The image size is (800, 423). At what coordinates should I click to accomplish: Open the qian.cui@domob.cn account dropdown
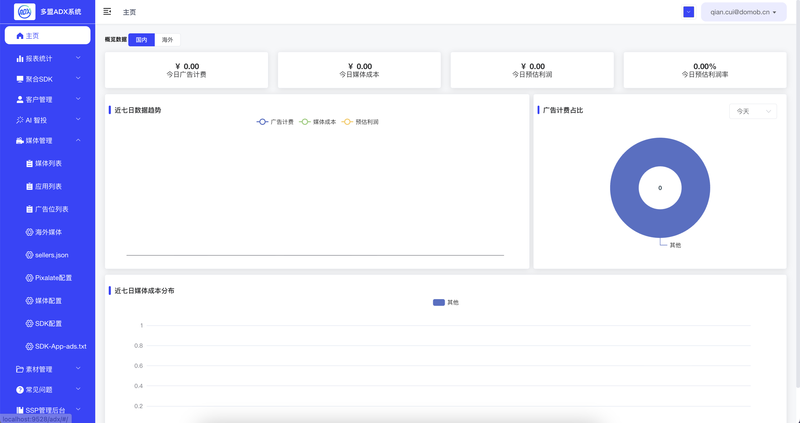pyautogui.click(x=743, y=12)
